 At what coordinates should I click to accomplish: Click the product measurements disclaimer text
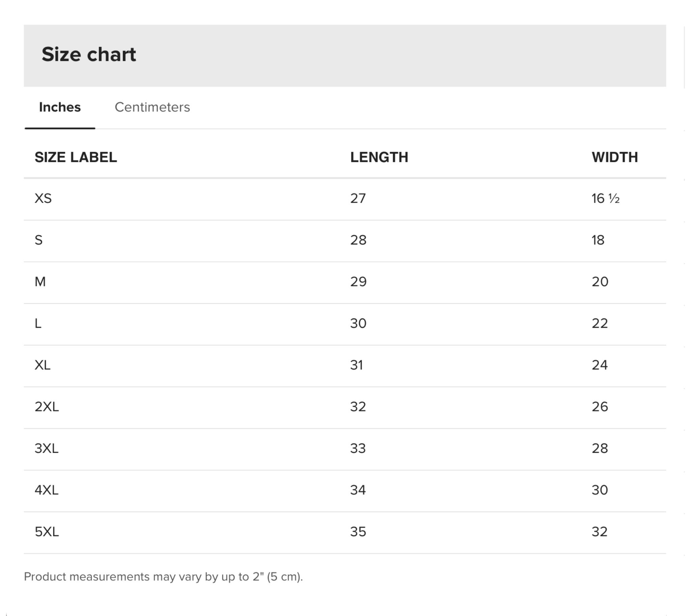coord(163,577)
